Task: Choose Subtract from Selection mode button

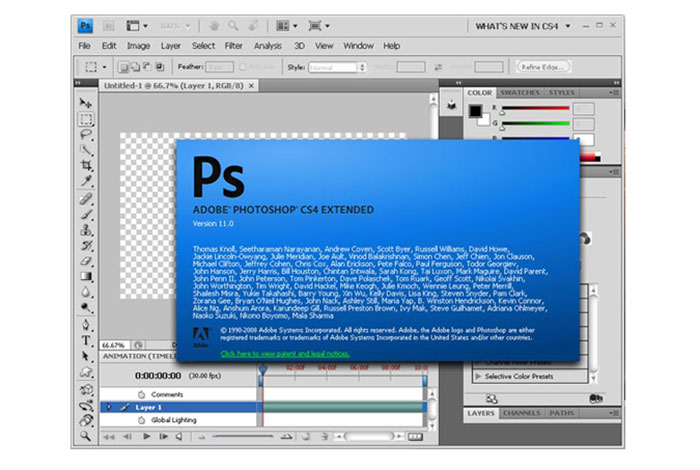Action: (x=147, y=67)
